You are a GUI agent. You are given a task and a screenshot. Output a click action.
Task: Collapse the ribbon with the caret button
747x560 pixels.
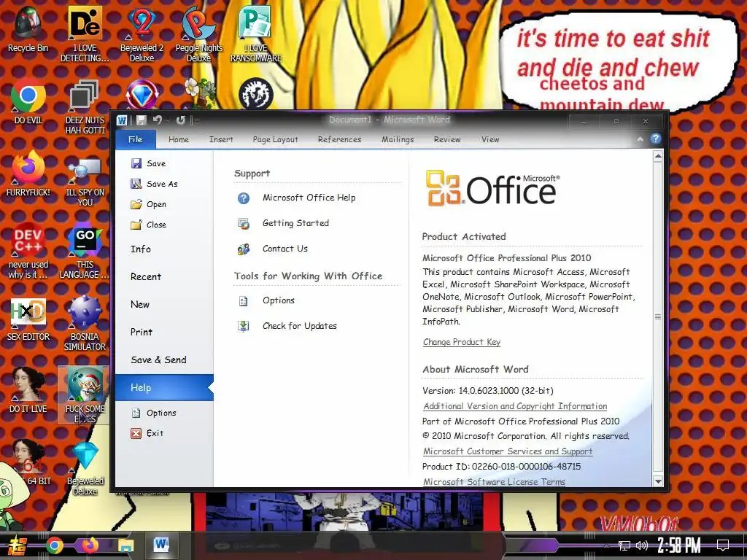[x=640, y=139]
